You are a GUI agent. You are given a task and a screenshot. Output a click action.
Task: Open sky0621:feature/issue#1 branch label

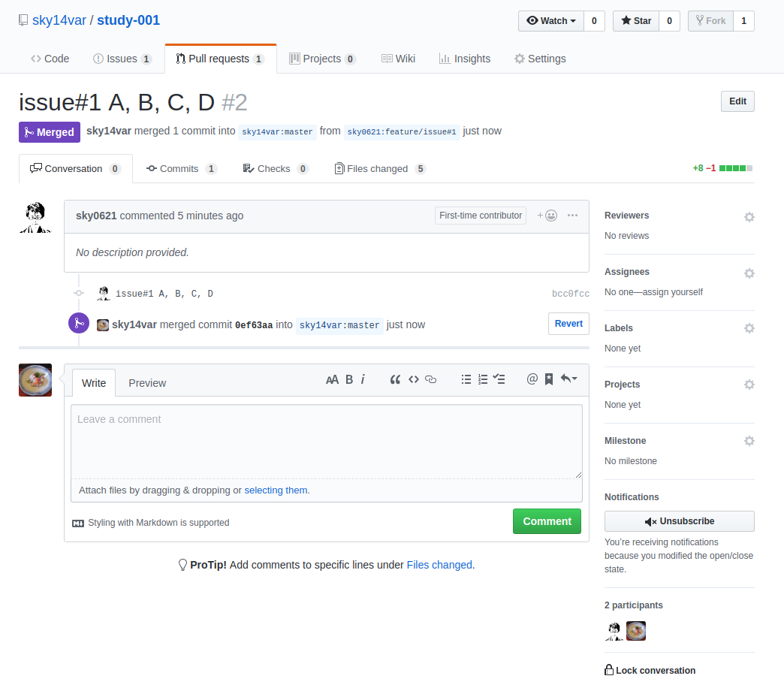pos(402,132)
